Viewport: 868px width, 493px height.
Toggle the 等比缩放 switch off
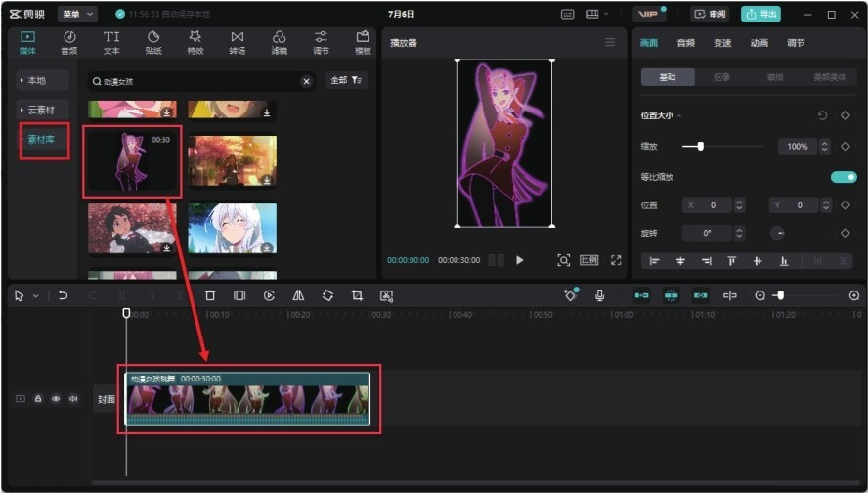coord(844,177)
